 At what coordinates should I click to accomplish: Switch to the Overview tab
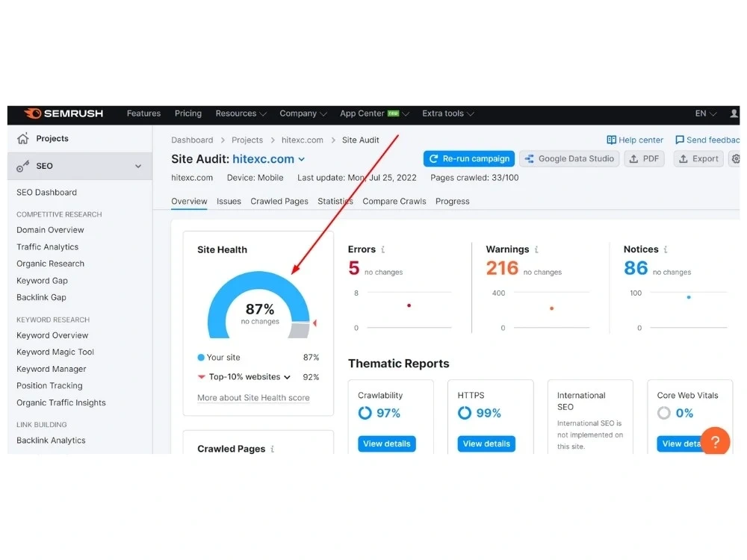(x=189, y=202)
